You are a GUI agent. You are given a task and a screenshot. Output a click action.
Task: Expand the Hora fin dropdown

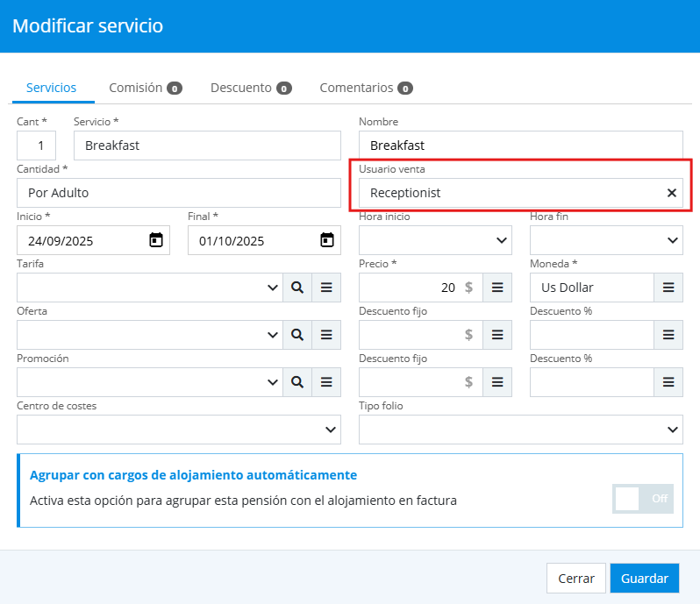[606, 240]
